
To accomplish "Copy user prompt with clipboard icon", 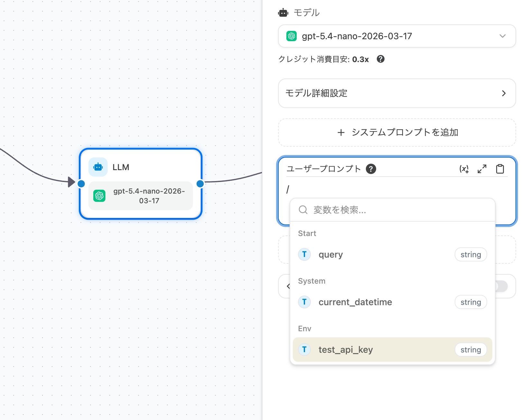I will (x=500, y=169).
